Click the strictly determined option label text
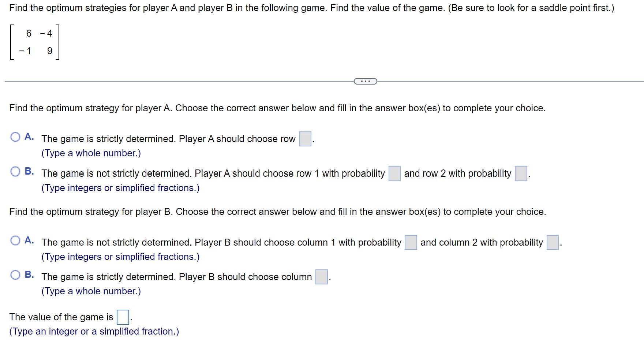This screenshot has height=347, width=644. 168,138
